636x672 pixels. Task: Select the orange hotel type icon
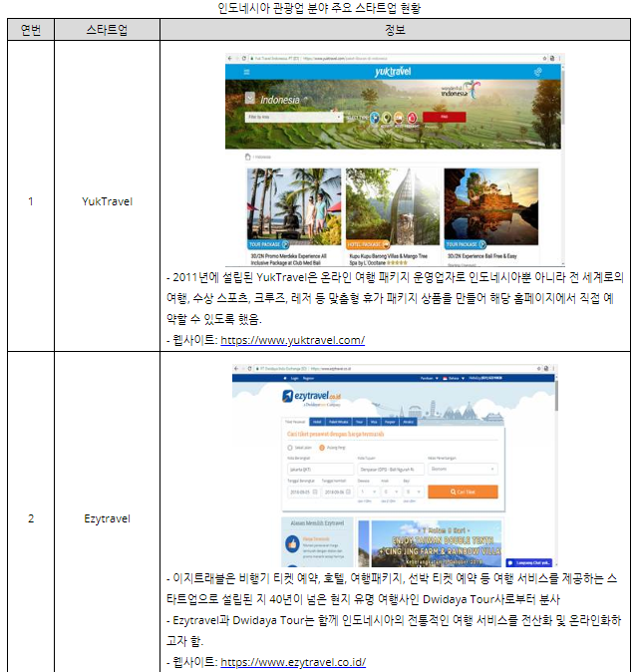(399, 118)
